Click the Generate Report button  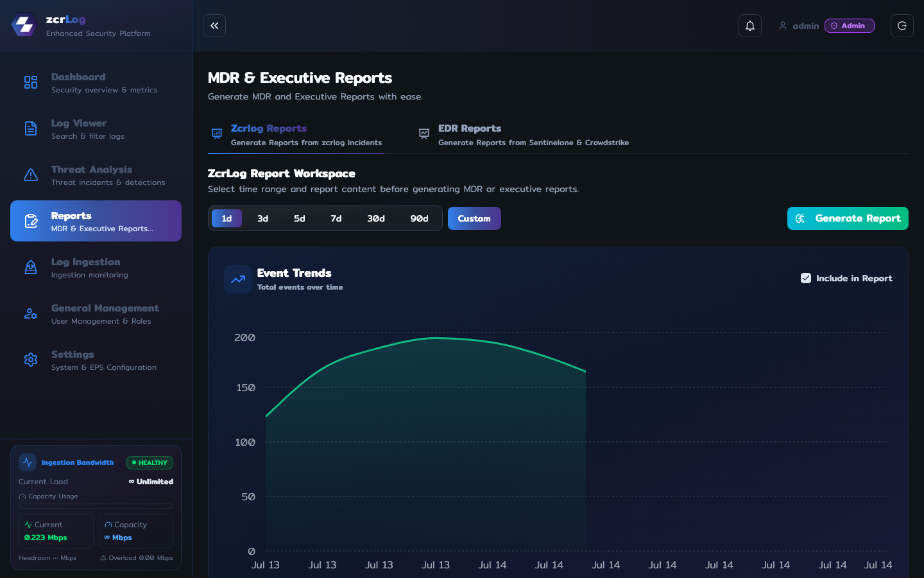tap(848, 218)
